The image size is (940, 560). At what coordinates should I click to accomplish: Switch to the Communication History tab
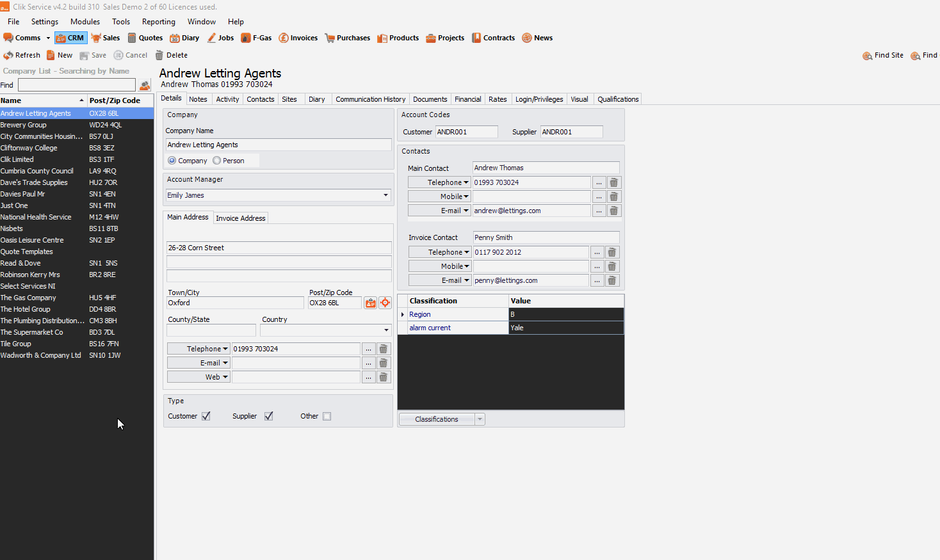click(x=370, y=99)
